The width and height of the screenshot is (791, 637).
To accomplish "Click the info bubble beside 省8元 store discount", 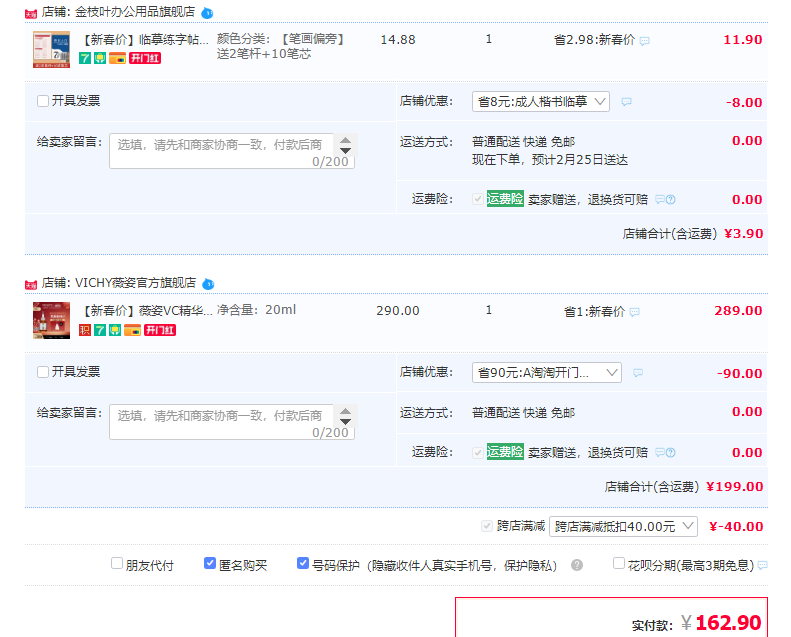I will click(x=627, y=102).
